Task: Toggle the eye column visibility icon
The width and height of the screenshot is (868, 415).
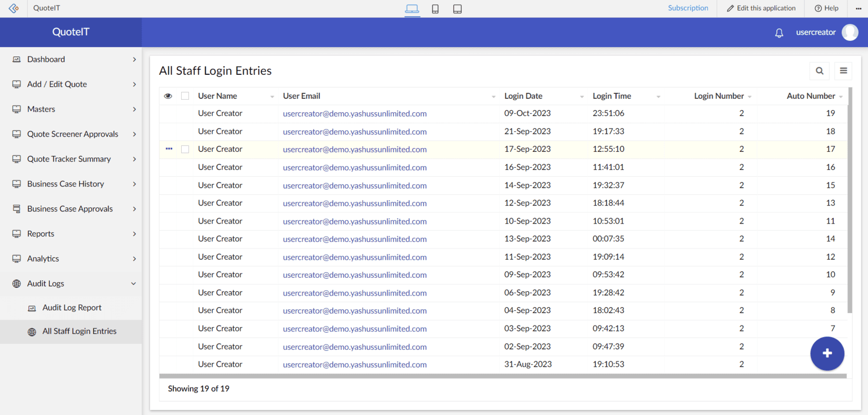Action: (x=168, y=96)
